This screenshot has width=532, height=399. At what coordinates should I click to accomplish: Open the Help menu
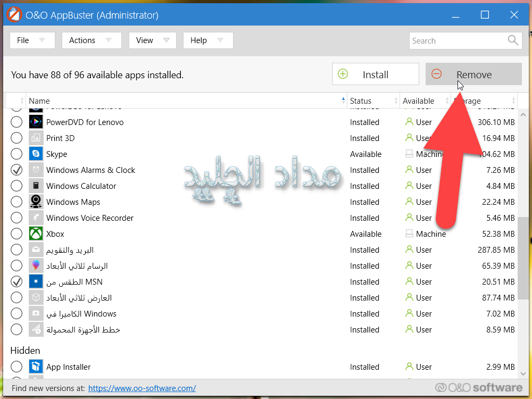(207, 40)
